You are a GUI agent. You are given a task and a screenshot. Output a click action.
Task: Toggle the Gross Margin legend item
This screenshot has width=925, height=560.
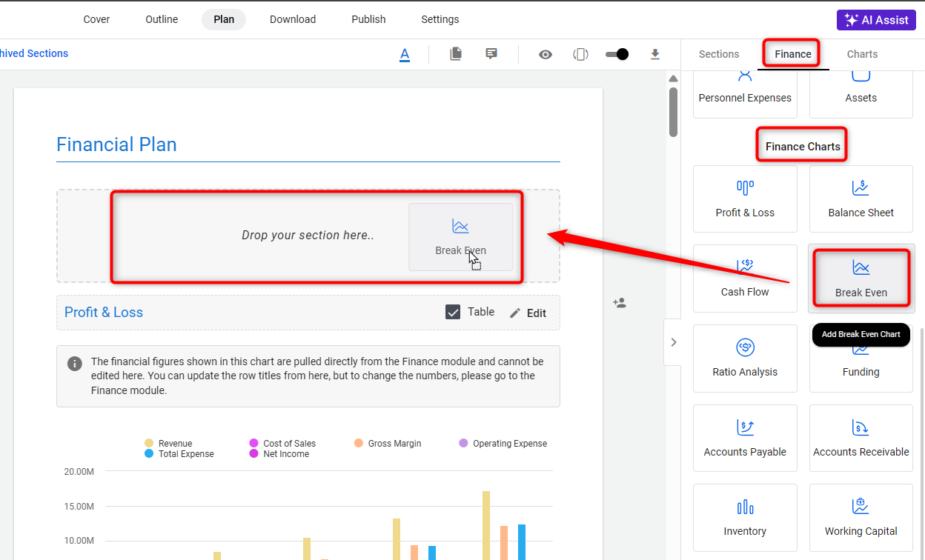(388, 444)
